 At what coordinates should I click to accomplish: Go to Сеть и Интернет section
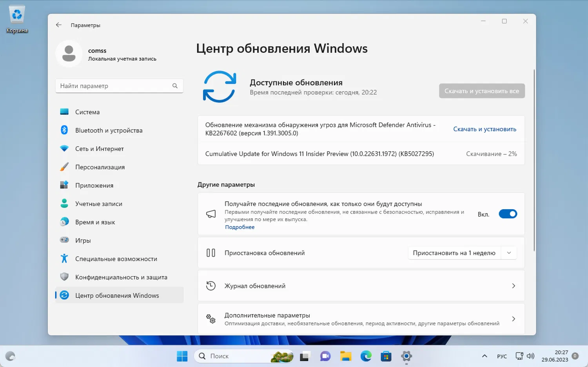[119, 149]
